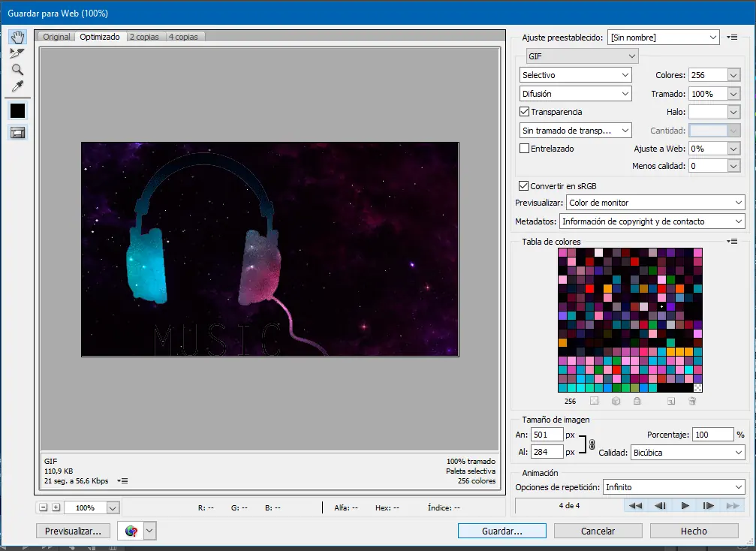
Task: Add new color to the color table
Action: coord(670,401)
